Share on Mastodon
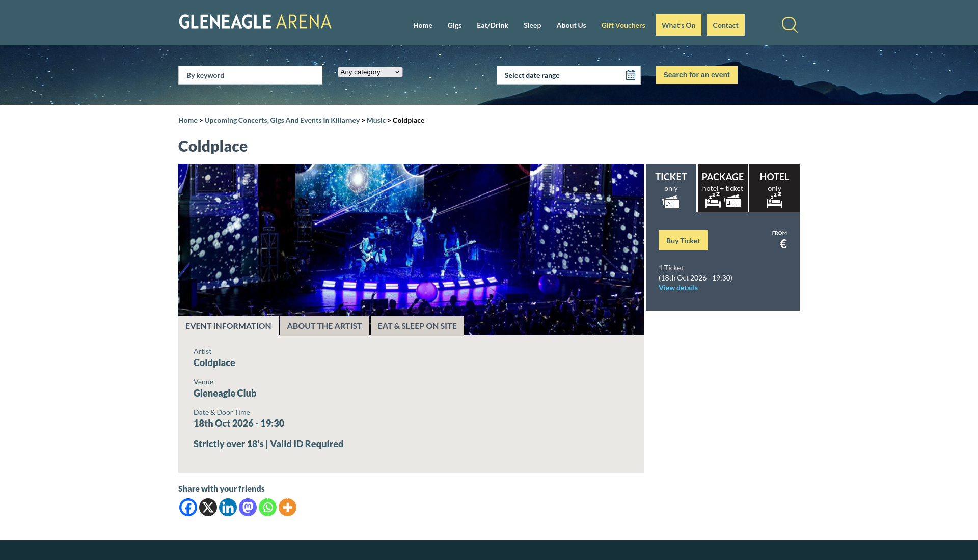The height and width of the screenshot is (560, 978). (248, 507)
